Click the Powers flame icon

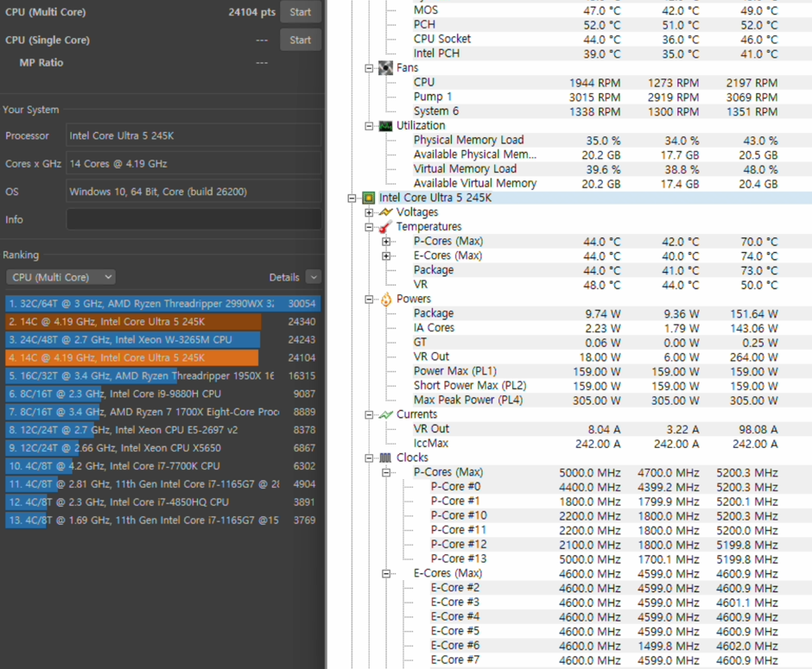coord(386,299)
